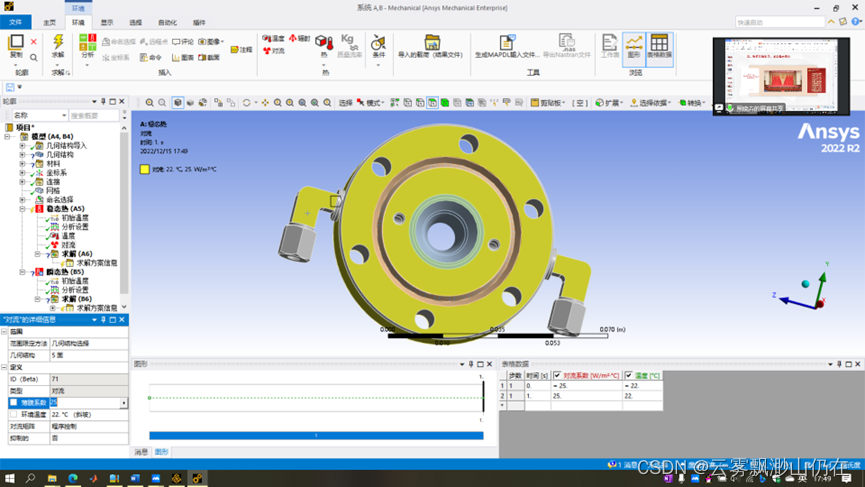Click the 注释 (Annotation) icon

pos(241,50)
